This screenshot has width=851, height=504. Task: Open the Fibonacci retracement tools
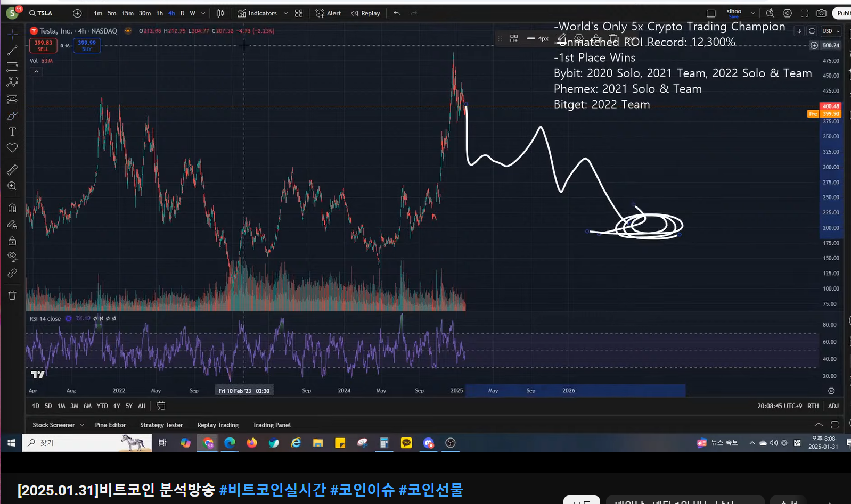12,67
